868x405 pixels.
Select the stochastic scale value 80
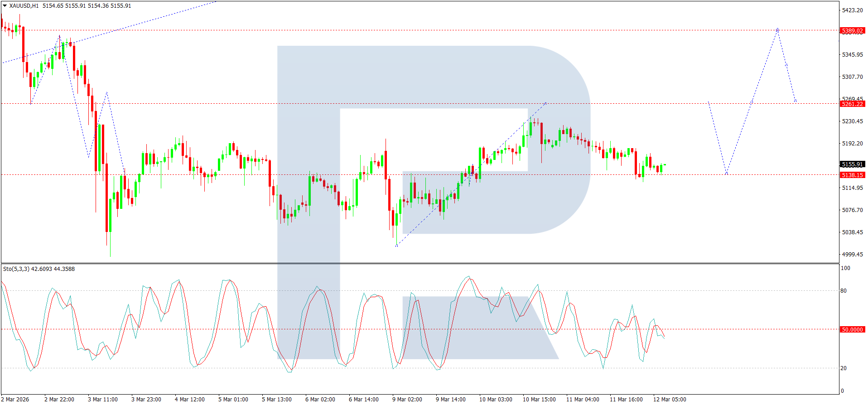pos(844,291)
